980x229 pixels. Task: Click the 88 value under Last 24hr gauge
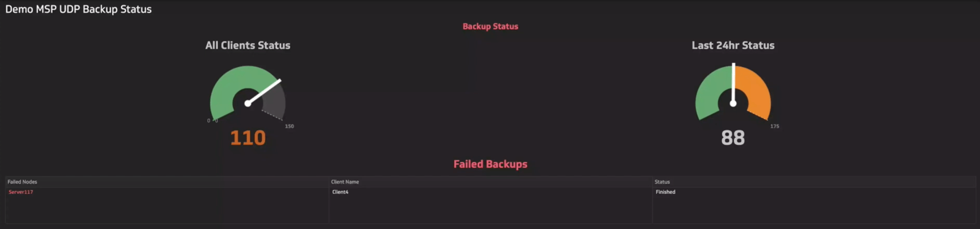733,138
